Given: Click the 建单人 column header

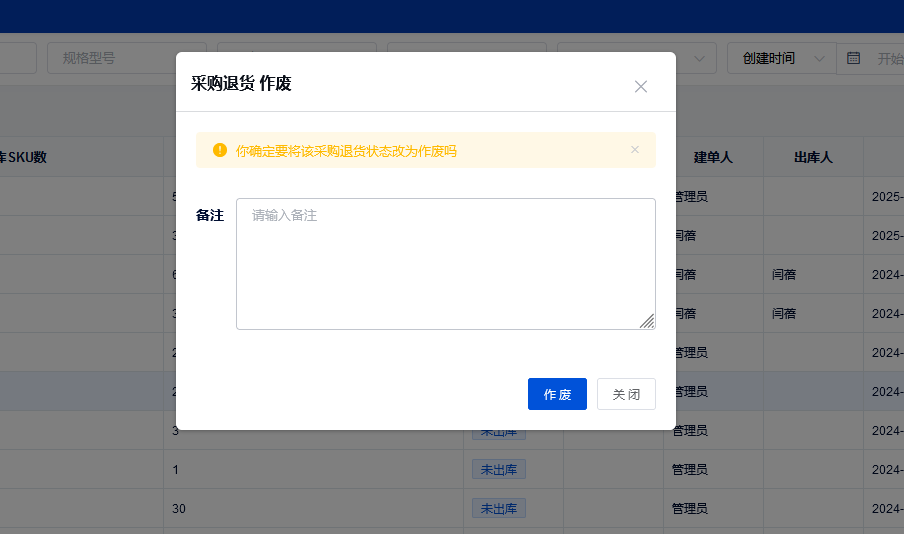Looking at the screenshot, I should 713,157.
